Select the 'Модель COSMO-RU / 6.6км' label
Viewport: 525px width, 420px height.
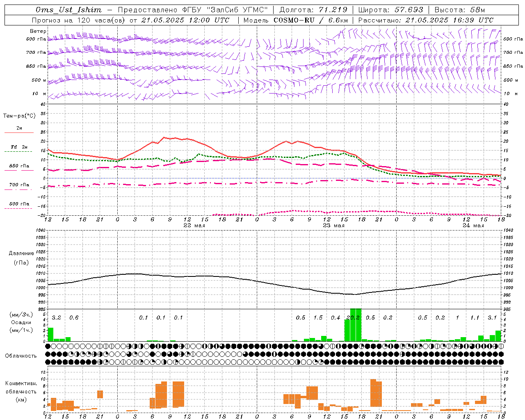click(x=296, y=20)
